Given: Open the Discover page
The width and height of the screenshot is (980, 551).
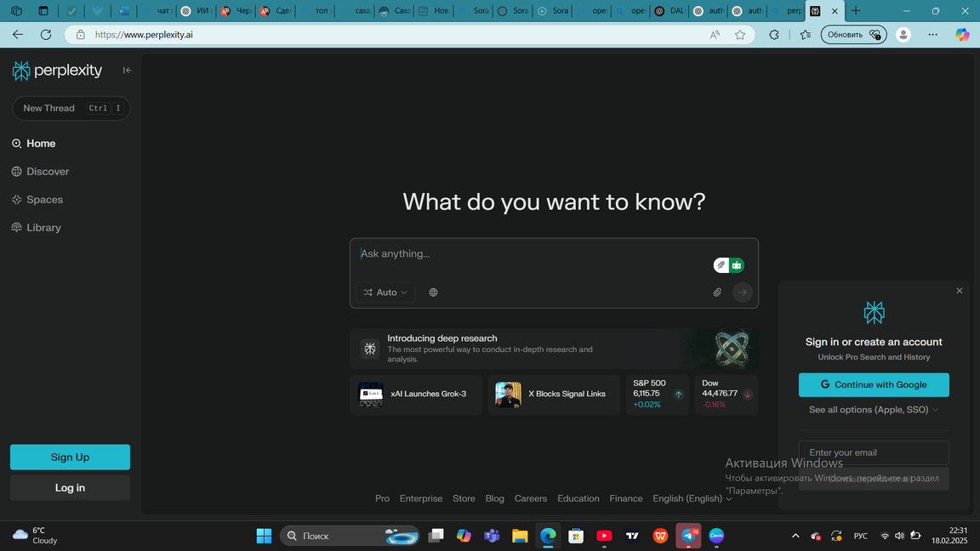Looking at the screenshot, I should [x=48, y=172].
